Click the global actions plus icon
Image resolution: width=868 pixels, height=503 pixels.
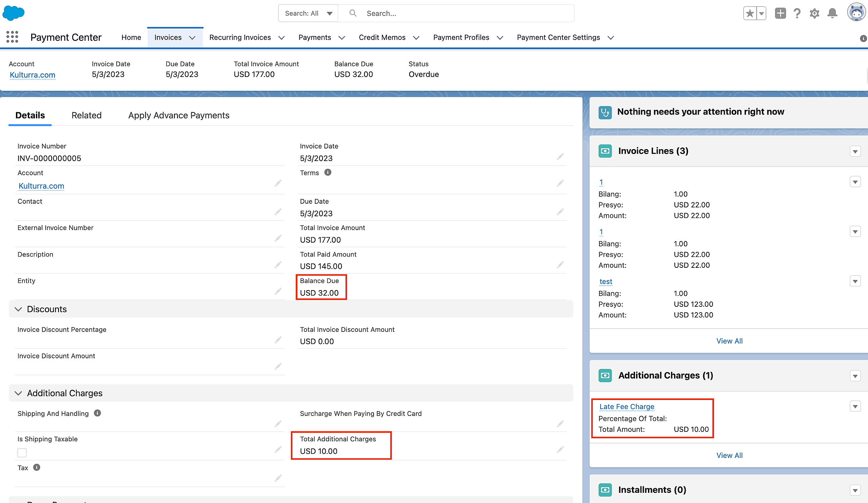(x=780, y=14)
